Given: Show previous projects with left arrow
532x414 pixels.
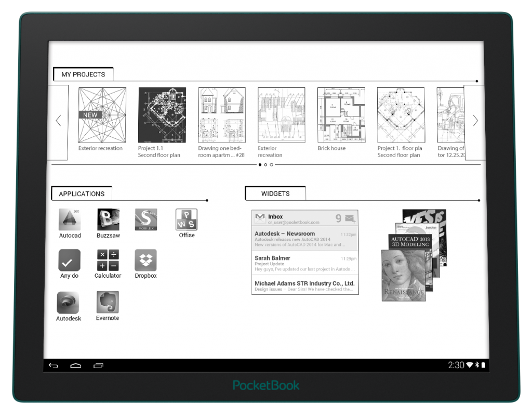Looking at the screenshot, I should click(x=58, y=120).
